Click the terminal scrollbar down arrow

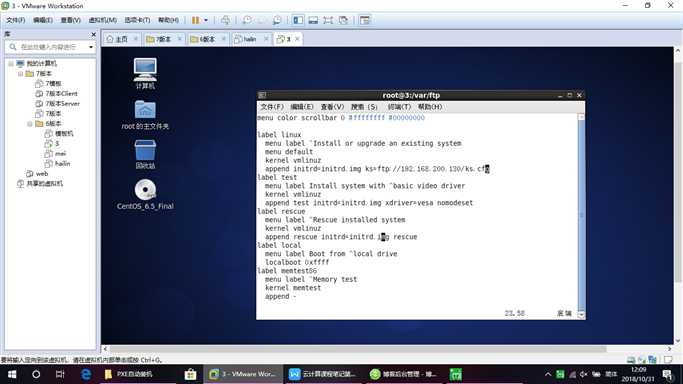point(581,314)
